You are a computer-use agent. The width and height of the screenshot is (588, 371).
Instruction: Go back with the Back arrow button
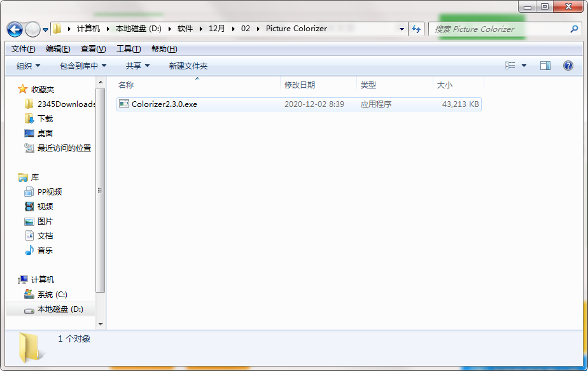(15, 29)
